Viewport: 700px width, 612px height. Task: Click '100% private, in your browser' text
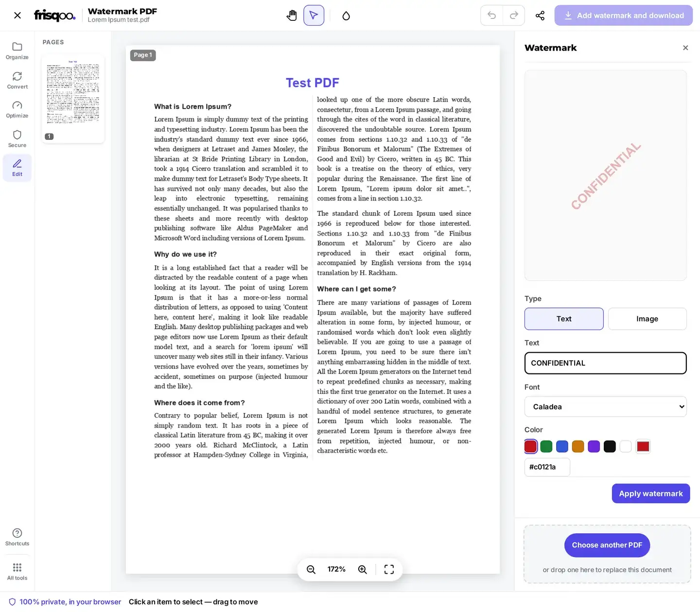tap(70, 602)
